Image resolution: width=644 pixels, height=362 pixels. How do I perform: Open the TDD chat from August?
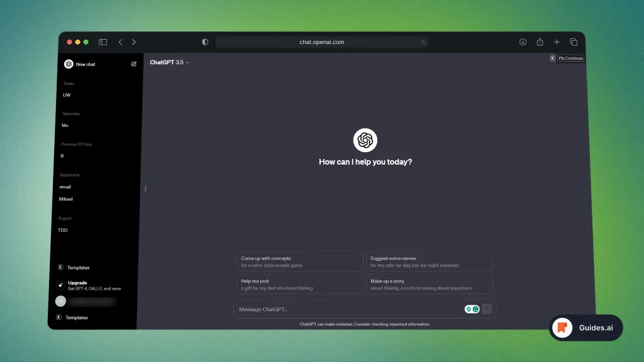pos(62,230)
